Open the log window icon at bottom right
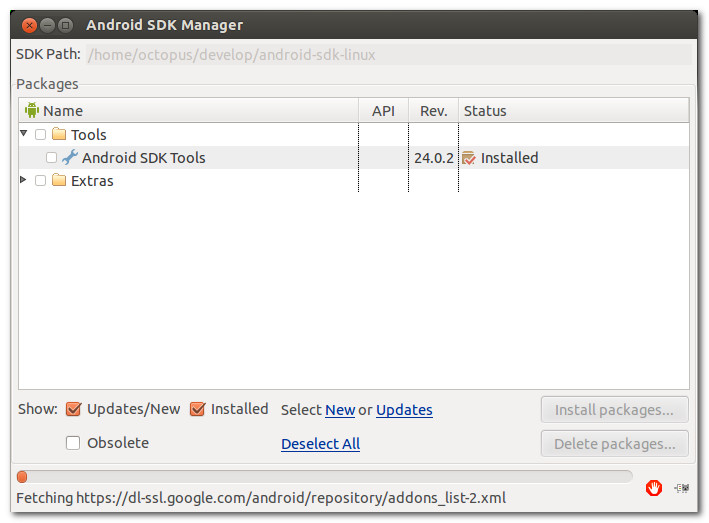The image size is (709, 523). coord(682,488)
